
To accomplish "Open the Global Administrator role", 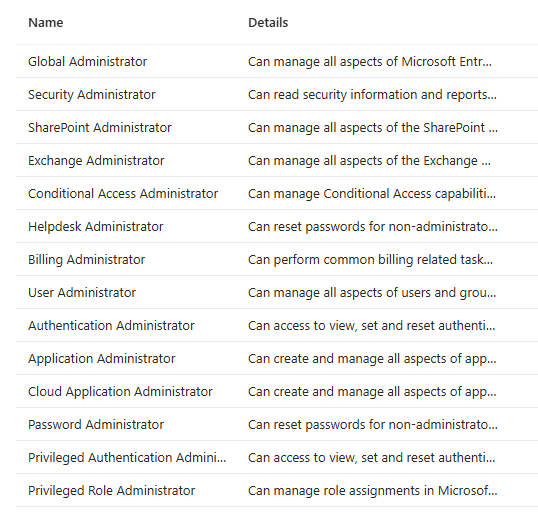I will [x=87, y=62].
